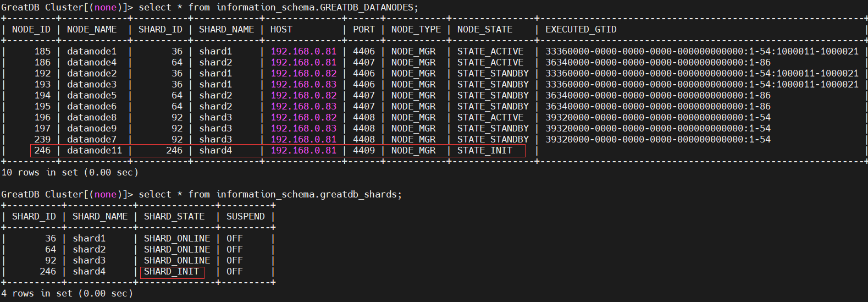
Task: Click the EXECUTED_GTID column header
Action: coord(581,30)
